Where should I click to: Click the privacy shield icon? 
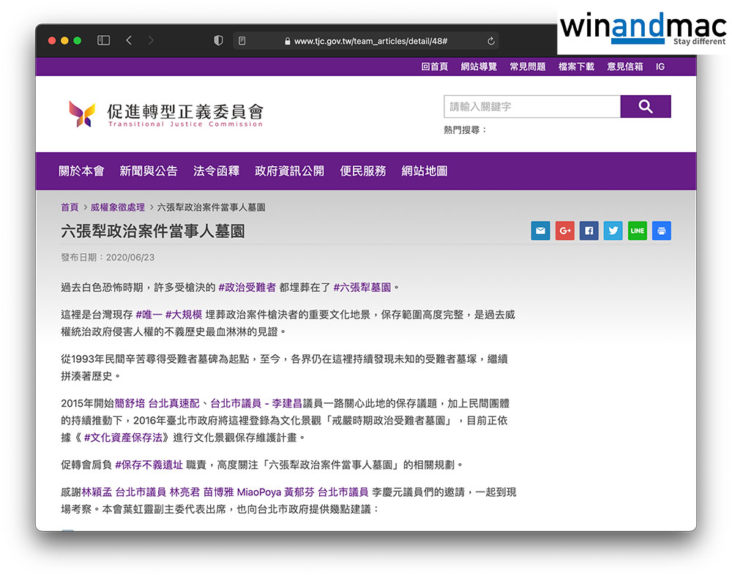tap(219, 41)
